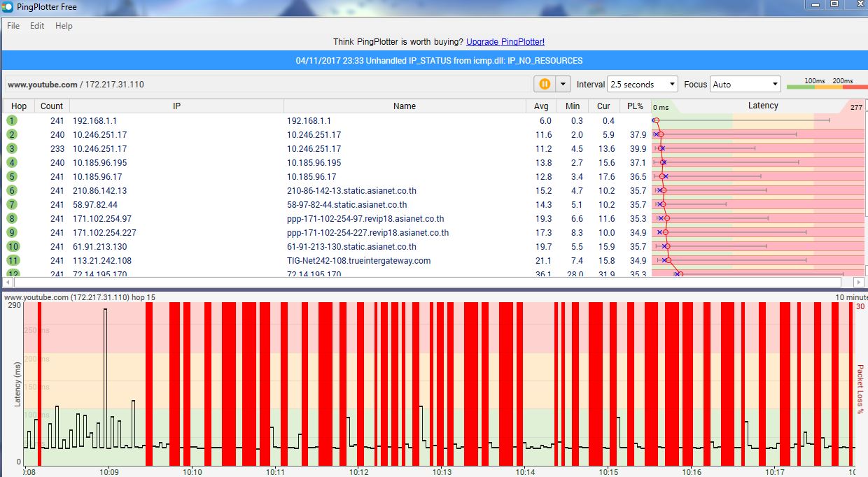
Task: Select hop 2 green circle icon
Action: point(12,134)
